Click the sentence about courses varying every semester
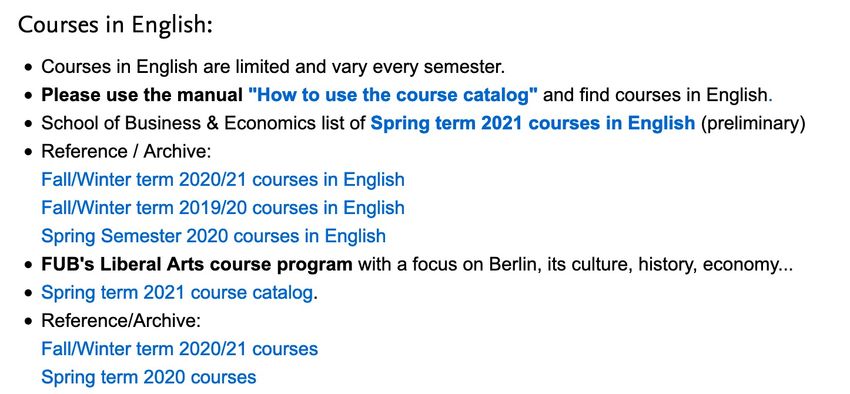 click(x=273, y=67)
